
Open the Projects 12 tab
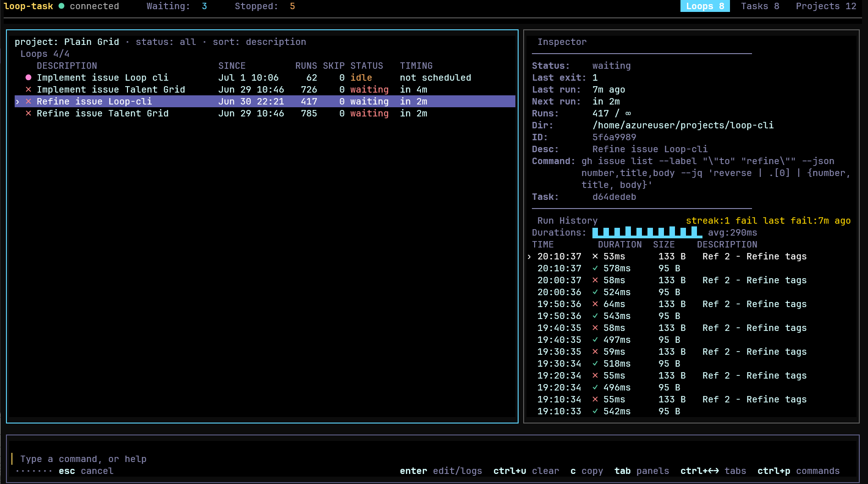coord(826,6)
